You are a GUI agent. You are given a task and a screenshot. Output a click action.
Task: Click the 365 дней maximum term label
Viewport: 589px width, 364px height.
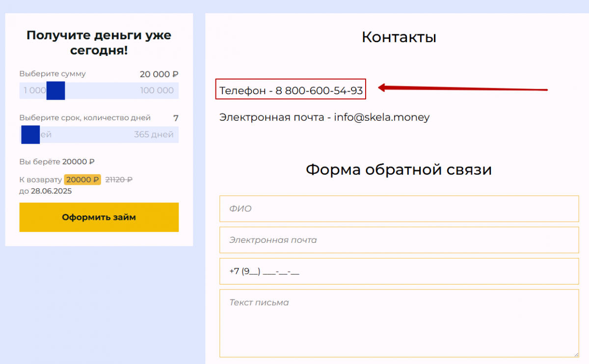pyautogui.click(x=154, y=134)
